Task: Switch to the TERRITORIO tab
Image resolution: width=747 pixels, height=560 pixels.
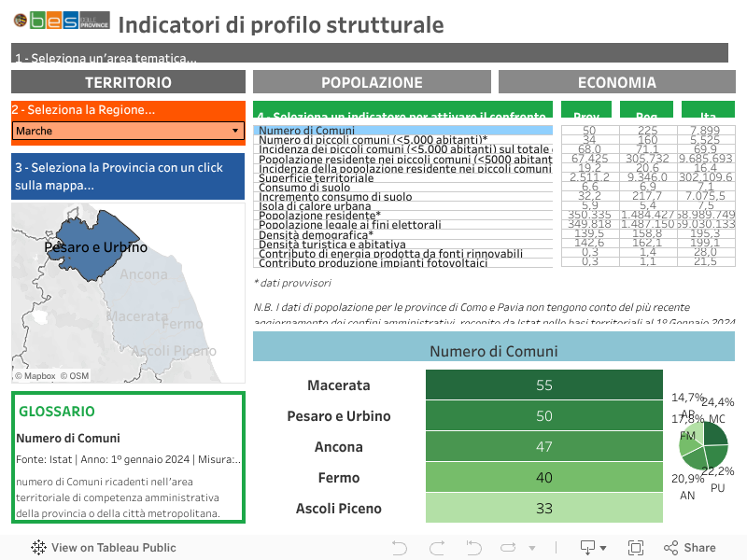Action: [x=128, y=82]
